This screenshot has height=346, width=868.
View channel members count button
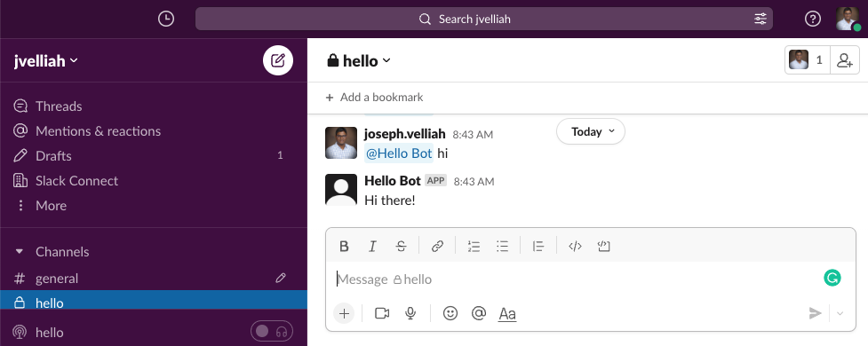(807, 59)
